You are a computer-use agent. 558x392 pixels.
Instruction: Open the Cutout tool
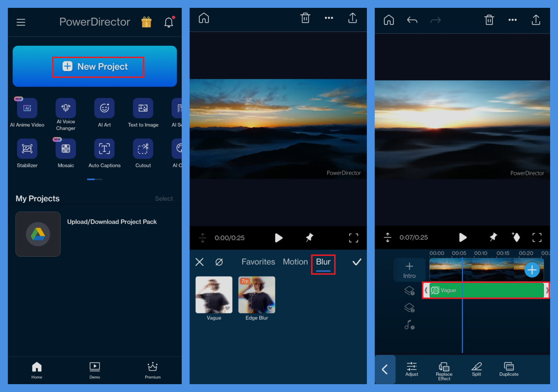click(143, 153)
